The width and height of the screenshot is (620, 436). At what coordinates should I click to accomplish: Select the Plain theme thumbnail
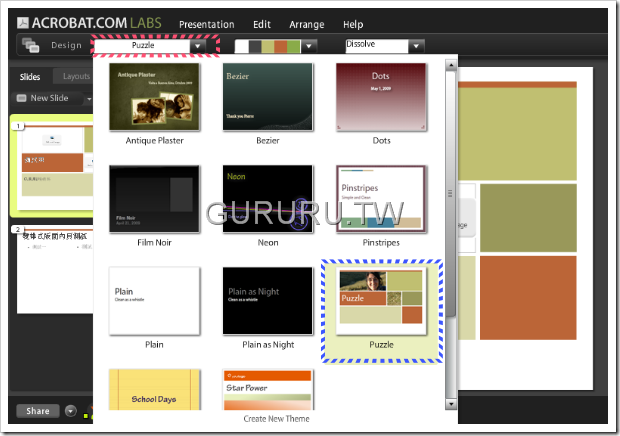pos(155,301)
